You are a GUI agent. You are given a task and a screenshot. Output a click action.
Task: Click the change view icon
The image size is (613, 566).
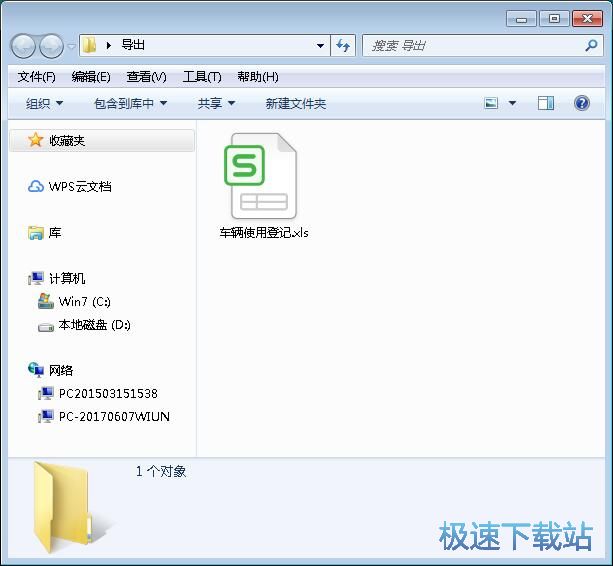click(491, 104)
